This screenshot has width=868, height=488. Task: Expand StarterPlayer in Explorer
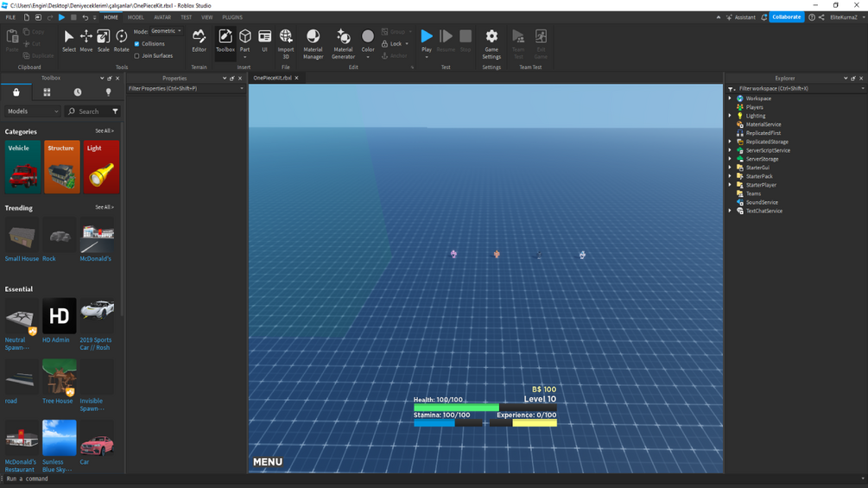tap(730, 185)
